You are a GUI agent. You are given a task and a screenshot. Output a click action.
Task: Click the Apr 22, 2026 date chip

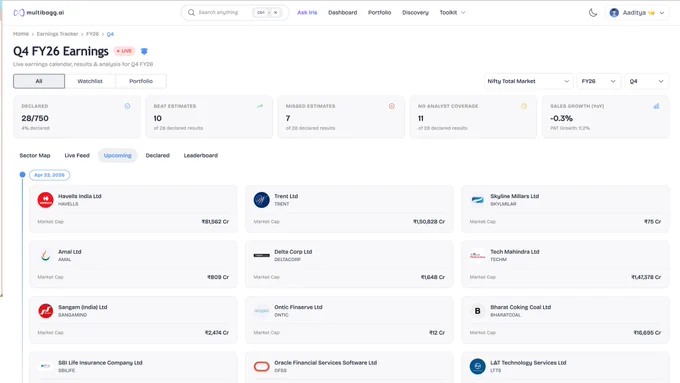pos(49,175)
